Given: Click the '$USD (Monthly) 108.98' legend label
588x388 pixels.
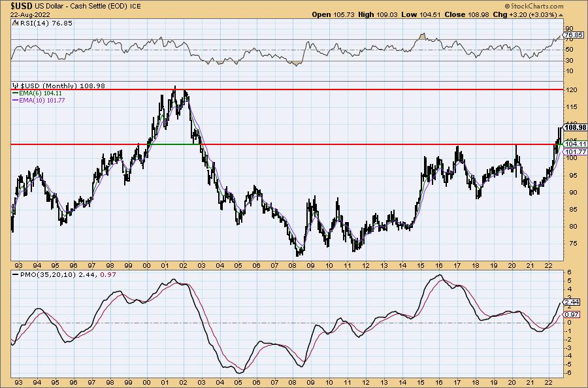Looking at the screenshot, I should (x=63, y=86).
